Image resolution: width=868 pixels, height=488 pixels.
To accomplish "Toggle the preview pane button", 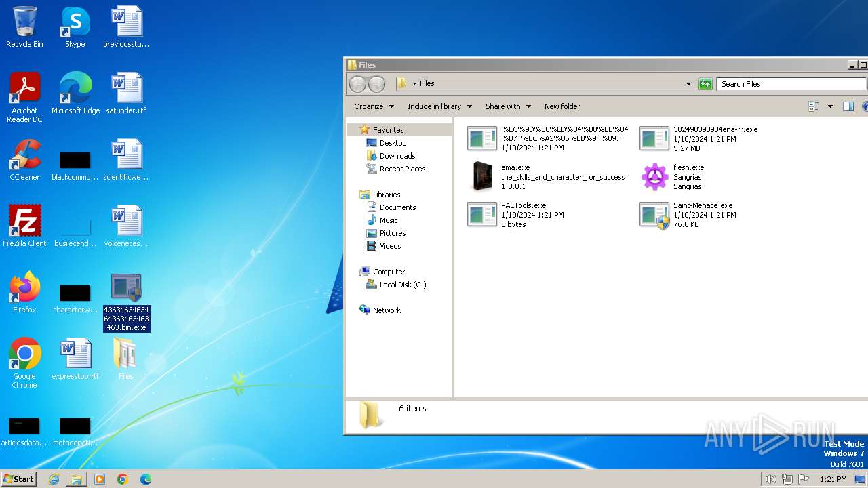I will pyautogui.click(x=848, y=106).
